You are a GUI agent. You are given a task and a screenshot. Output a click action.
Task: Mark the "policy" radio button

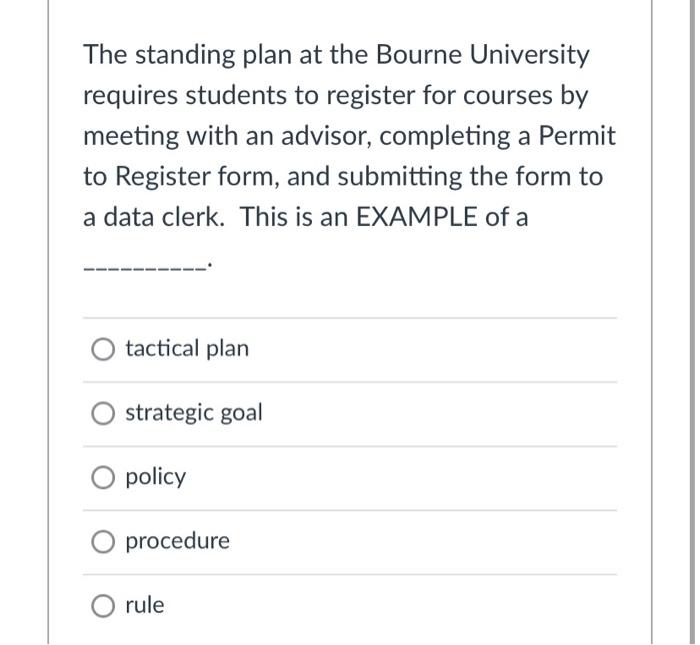[103, 477]
